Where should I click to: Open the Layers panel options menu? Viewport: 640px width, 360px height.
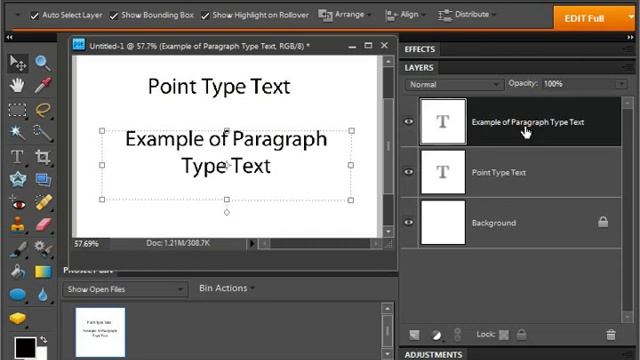(x=627, y=68)
